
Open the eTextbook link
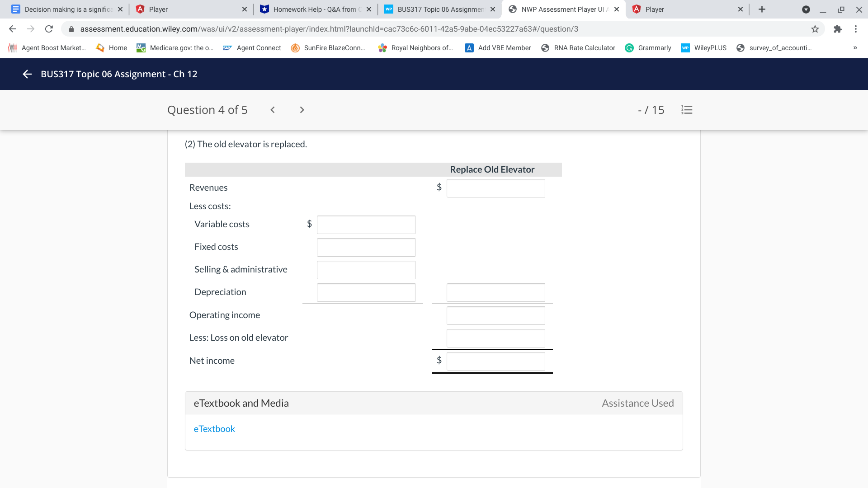coord(214,429)
